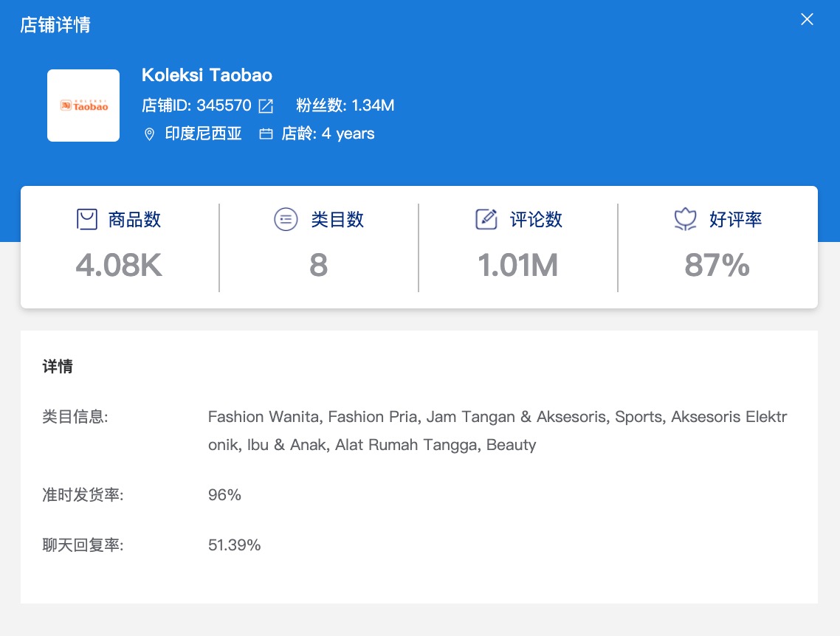Click the Koleksi Taobao store logo
840x636 pixels.
point(83,106)
